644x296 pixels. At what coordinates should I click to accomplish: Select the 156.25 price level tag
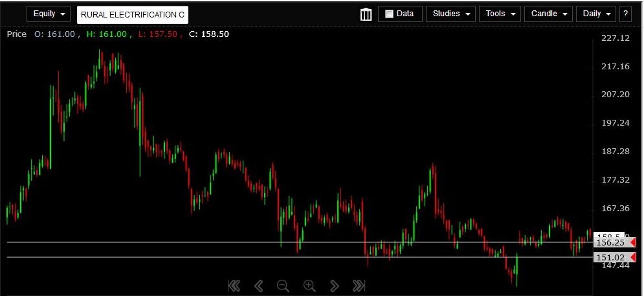pos(610,243)
